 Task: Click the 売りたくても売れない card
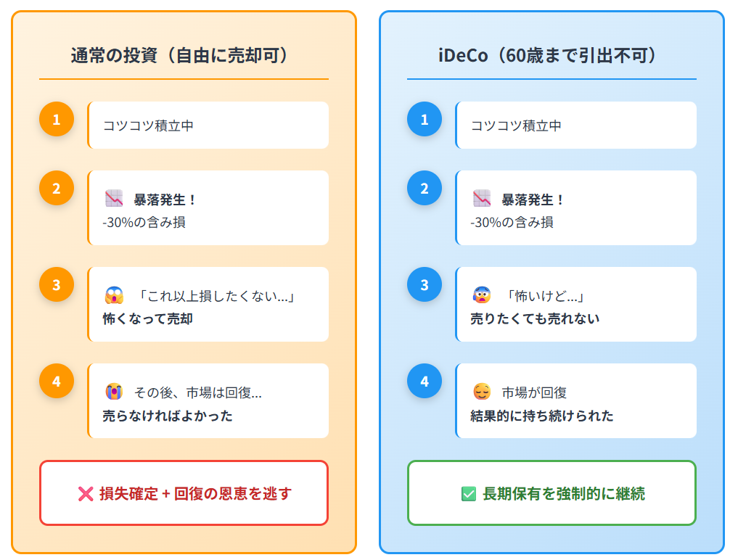[x=576, y=305]
